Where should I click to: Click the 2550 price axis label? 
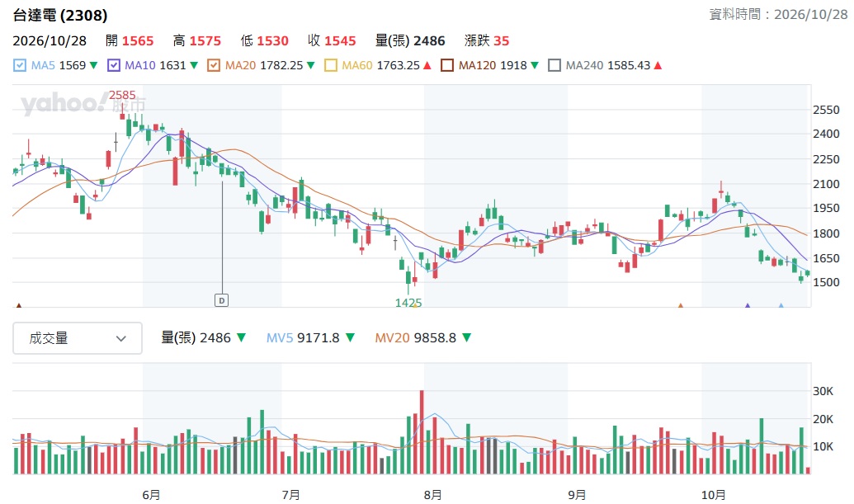pyautogui.click(x=826, y=110)
